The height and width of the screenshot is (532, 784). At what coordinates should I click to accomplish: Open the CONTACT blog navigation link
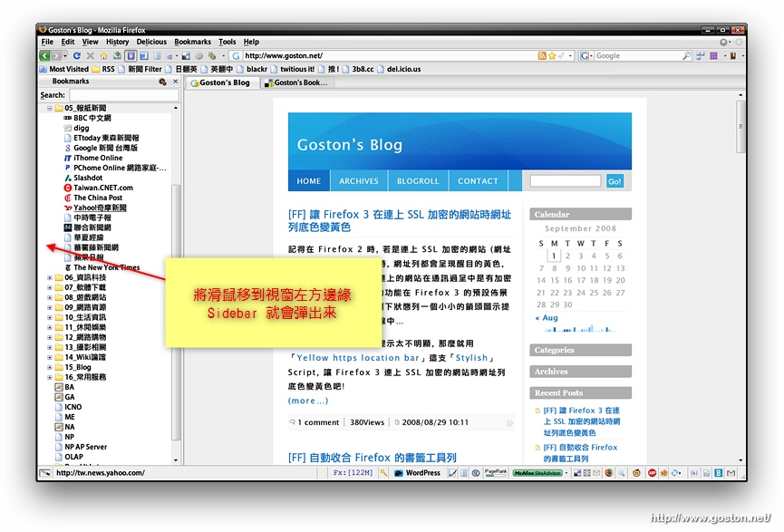tap(478, 181)
